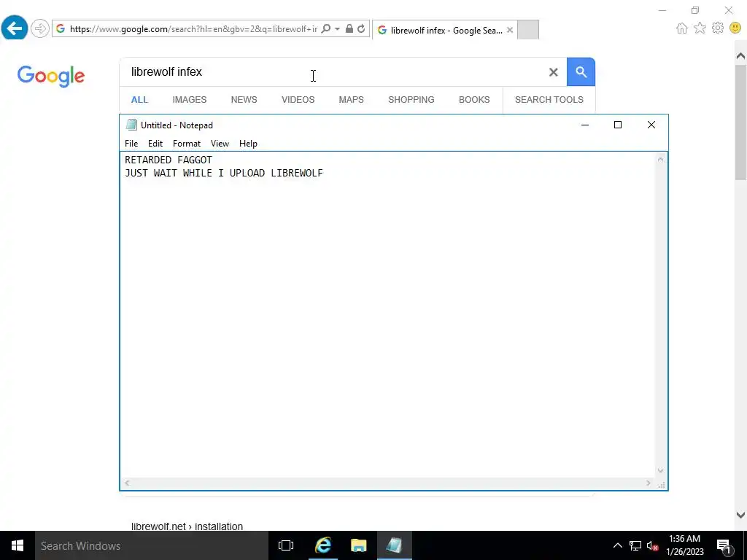Go to the browser Home page icon

click(x=682, y=28)
